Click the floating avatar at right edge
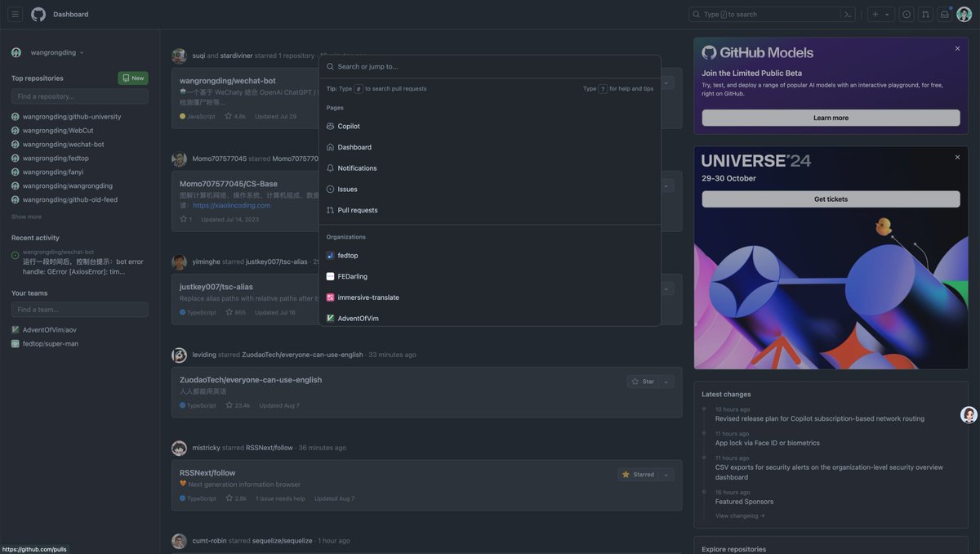The image size is (980, 554). pos(969,415)
